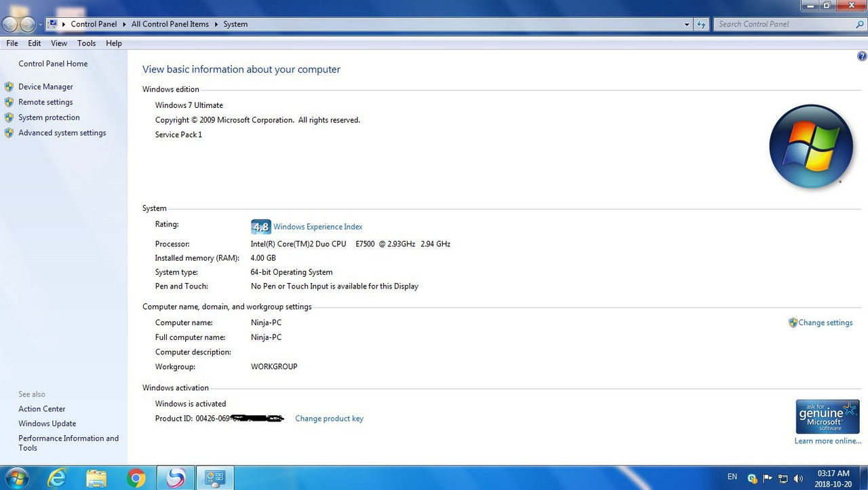Open the recent pages dropdown arrow
Image resolution: width=868 pixels, height=490 pixels.
[x=40, y=24]
